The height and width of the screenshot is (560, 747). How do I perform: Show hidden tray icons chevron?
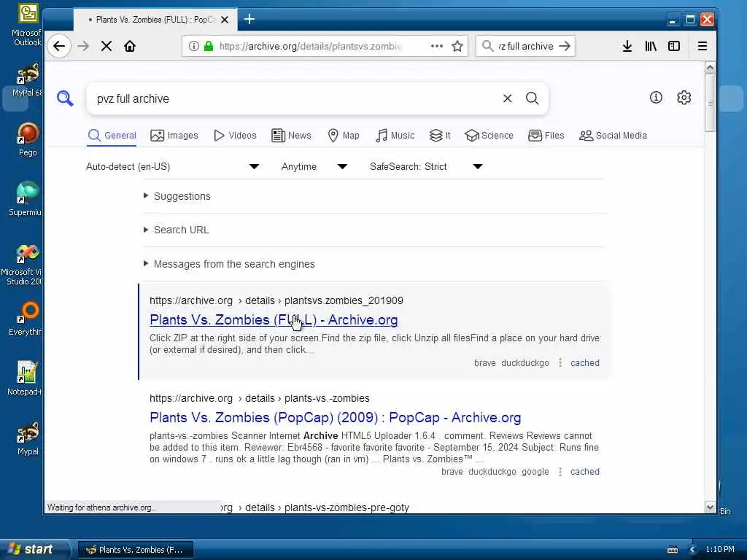click(x=692, y=550)
